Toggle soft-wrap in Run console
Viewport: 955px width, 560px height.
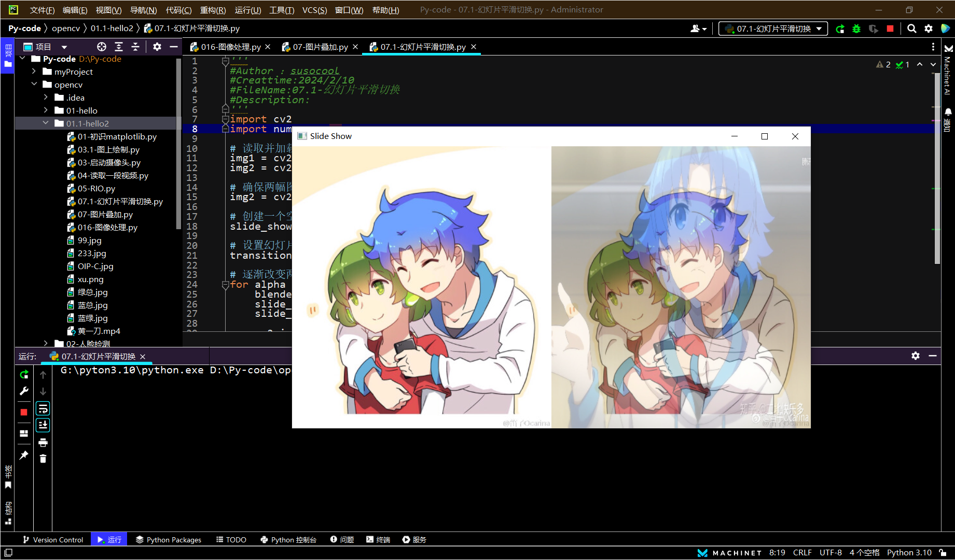43,409
